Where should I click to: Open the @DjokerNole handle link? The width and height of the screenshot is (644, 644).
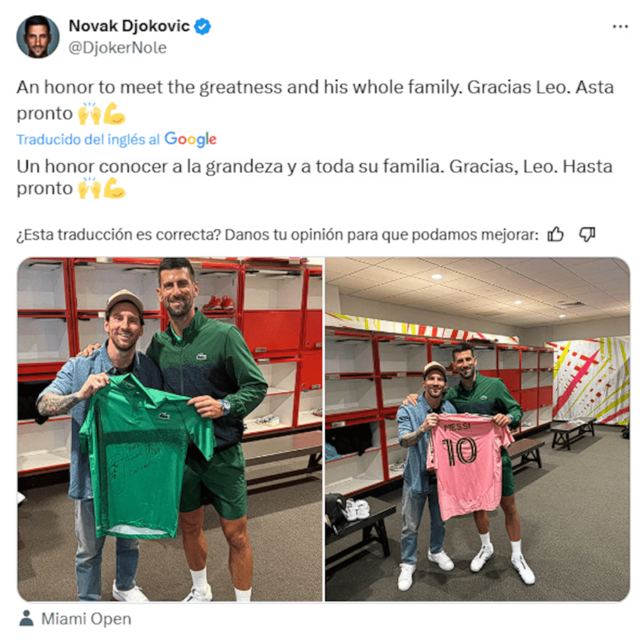tap(118, 48)
